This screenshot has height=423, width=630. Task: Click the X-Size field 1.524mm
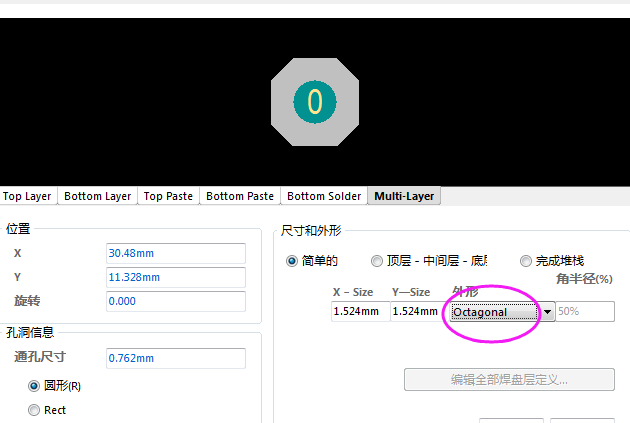360,312
